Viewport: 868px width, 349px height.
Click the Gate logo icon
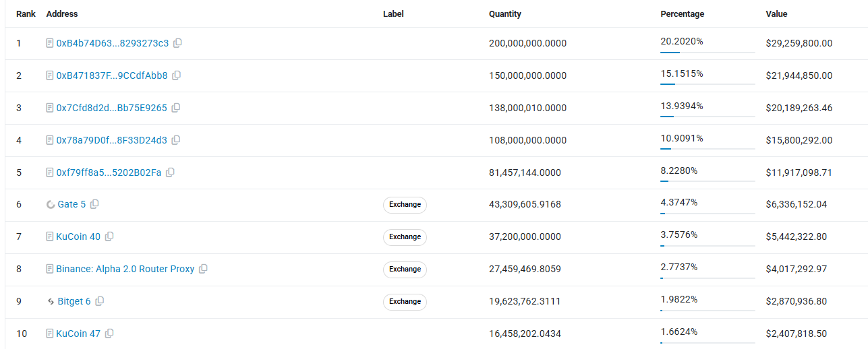[51, 204]
